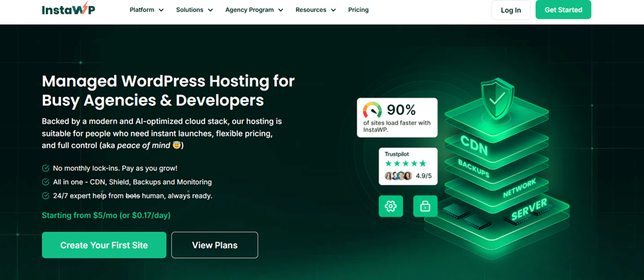Click the Trustpilot reviewer avatars

[398, 176]
